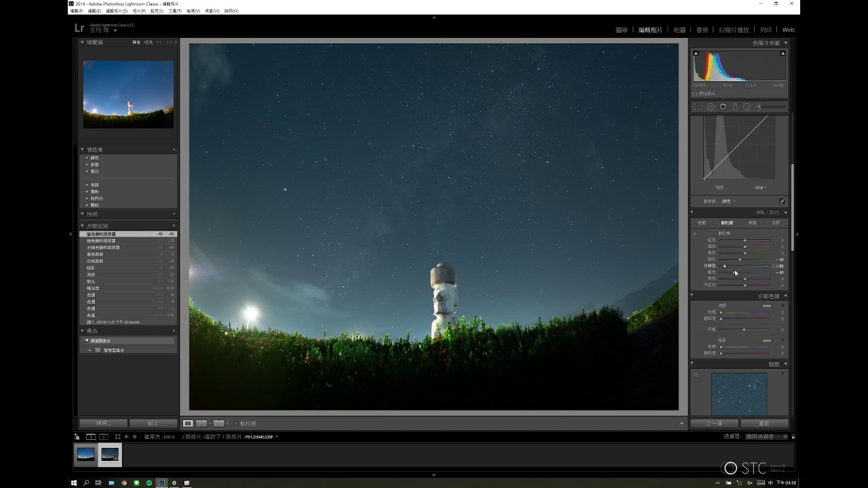Image resolution: width=868 pixels, height=488 pixels.
Task: Select the radial filter tool
Action: point(747,106)
